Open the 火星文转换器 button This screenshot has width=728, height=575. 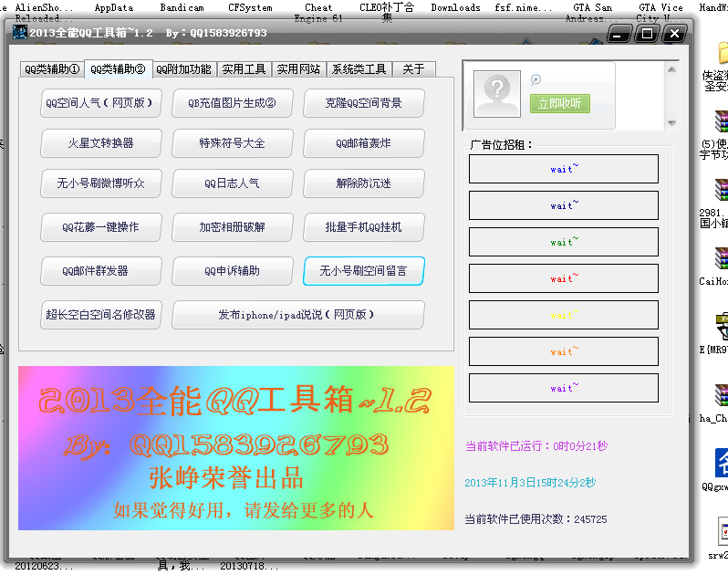pyautogui.click(x=100, y=143)
